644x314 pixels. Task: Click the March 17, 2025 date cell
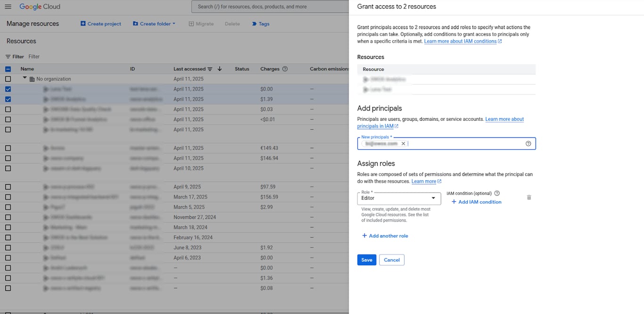point(190,197)
